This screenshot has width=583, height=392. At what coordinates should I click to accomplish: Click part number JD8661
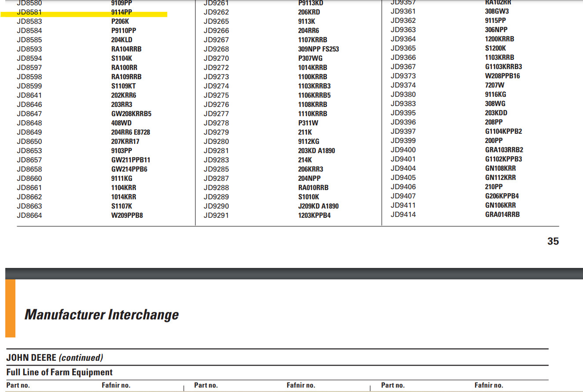coord(29,188)
